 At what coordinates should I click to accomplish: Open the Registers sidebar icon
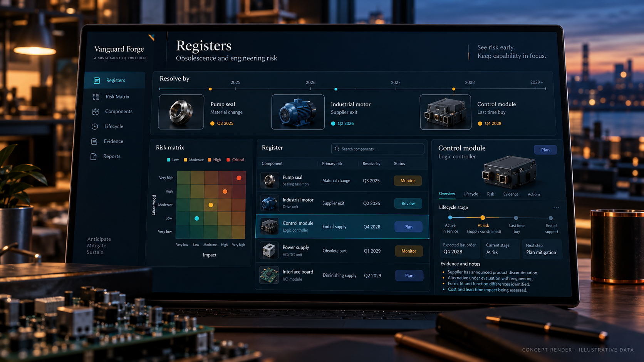97,80
